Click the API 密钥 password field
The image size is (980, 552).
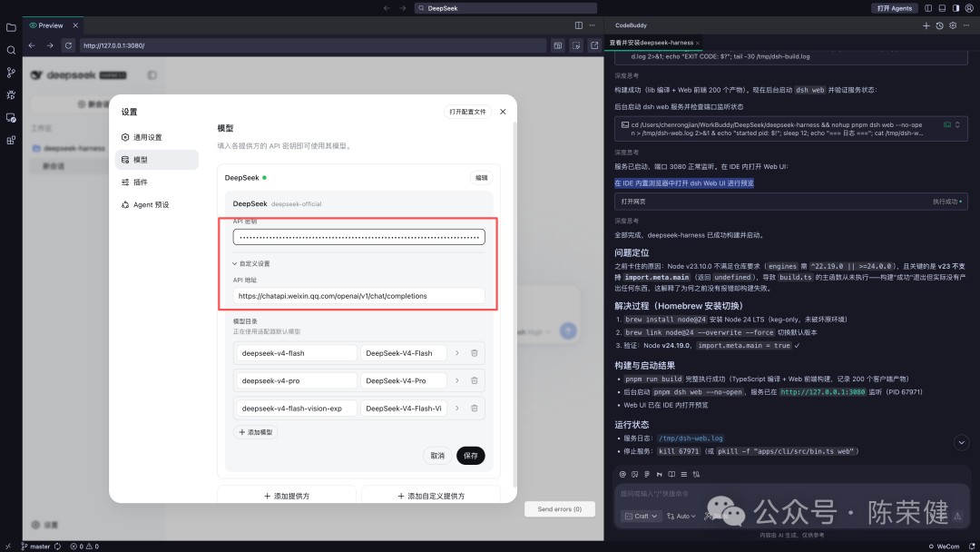pyautogui.click(x=358, y=238)
